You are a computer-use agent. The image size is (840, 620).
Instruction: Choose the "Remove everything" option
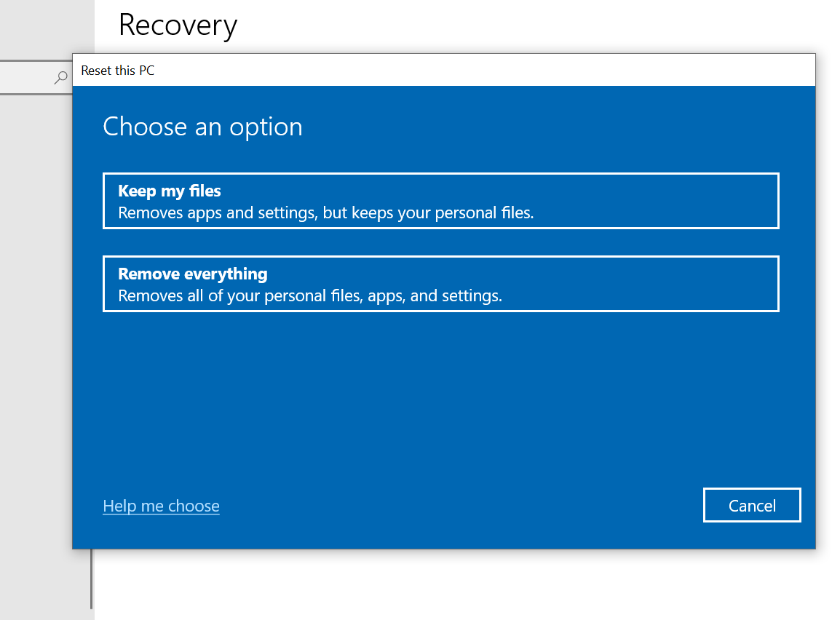click(x=440, y=284)
